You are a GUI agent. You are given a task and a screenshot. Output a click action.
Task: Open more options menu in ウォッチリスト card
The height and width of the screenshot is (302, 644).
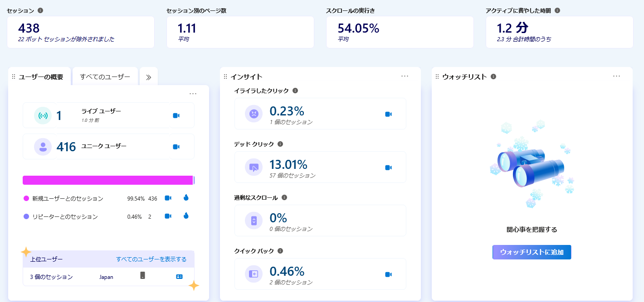pos(617,76)
